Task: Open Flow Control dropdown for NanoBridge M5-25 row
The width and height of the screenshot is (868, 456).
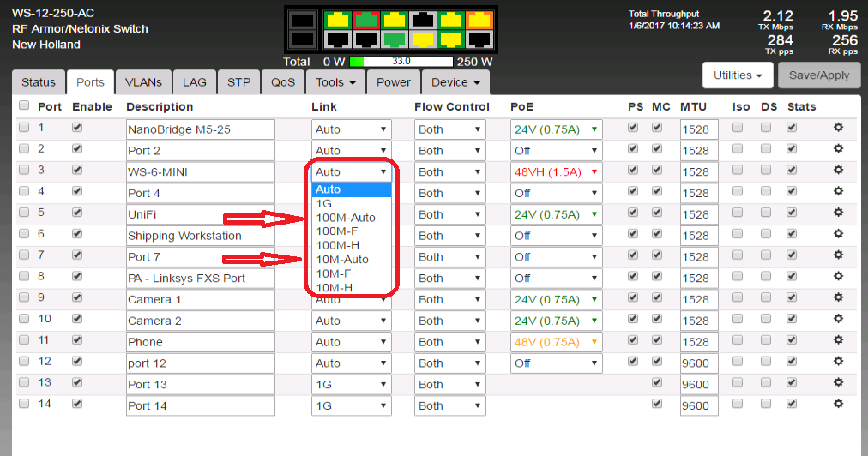Action: (449, 129)
